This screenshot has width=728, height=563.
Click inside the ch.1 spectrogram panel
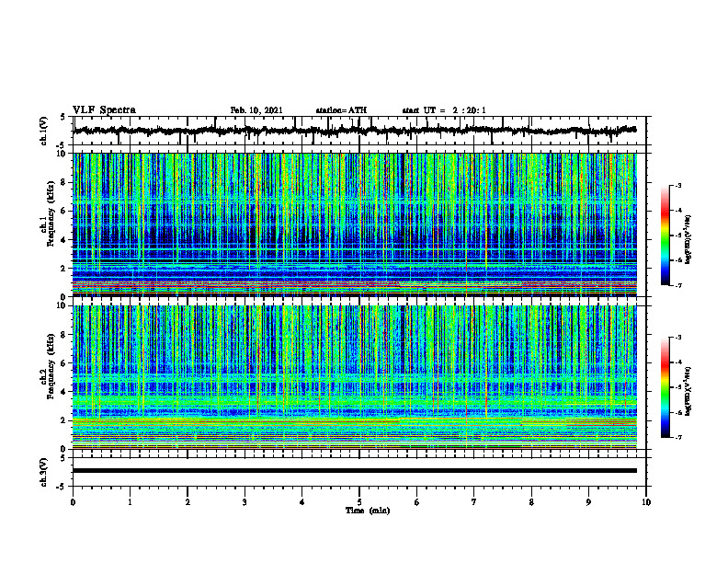tap(355, 224)
